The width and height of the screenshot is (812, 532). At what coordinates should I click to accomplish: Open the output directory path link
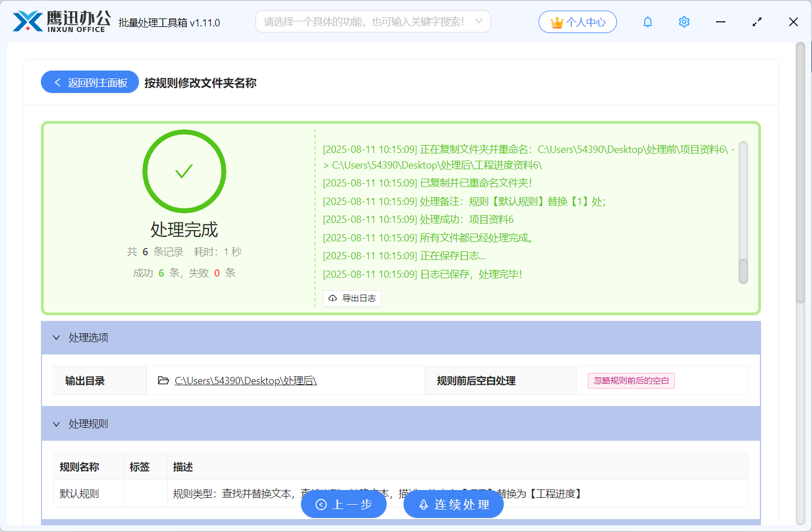click(245, 381)
